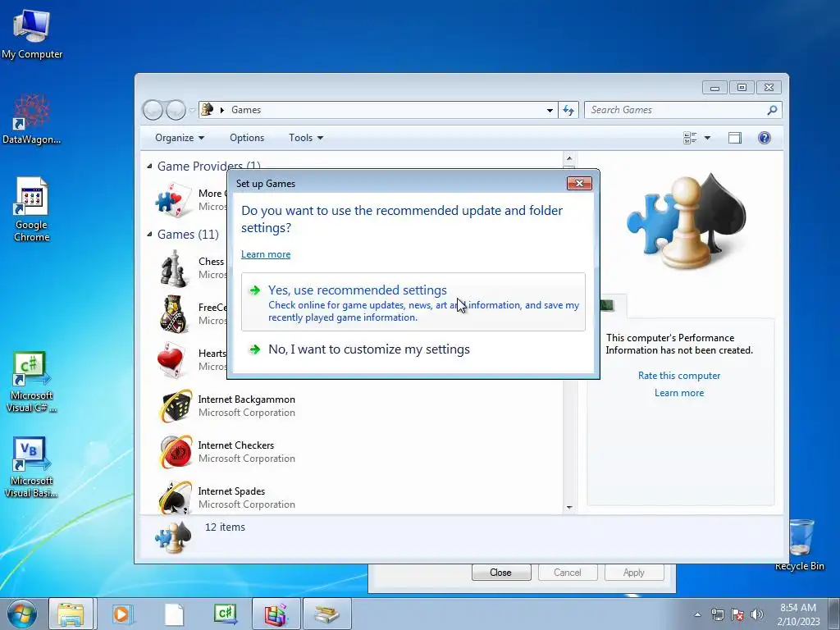This screenshot has width=840, height=630.
Task: Click the volume speaker tray icon
Action: tap(757, 614)
